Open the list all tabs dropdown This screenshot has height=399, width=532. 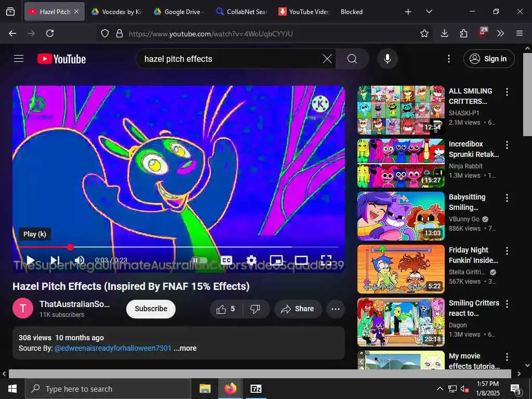point(429,11)
